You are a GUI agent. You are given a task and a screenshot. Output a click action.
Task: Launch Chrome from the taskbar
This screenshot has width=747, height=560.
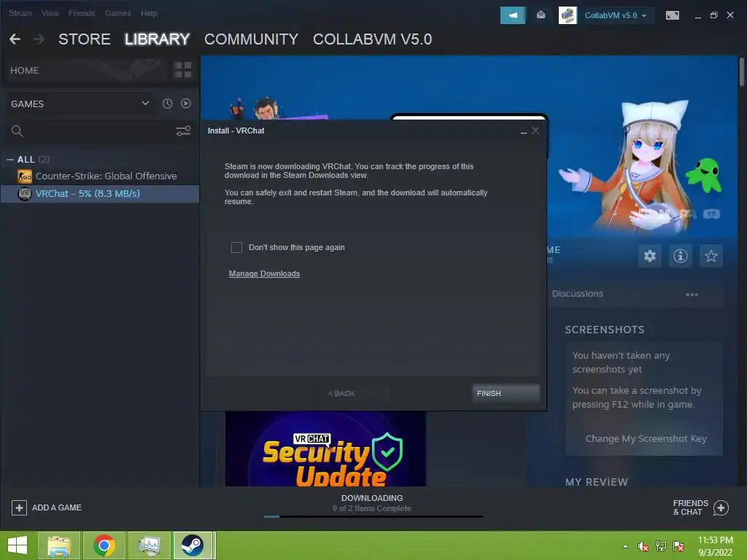[104, 545]
